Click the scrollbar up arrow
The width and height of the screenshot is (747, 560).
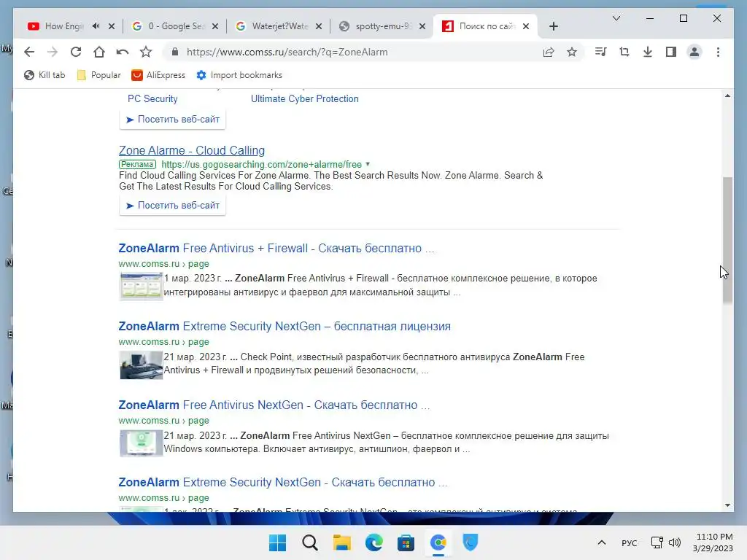point(727,96)
